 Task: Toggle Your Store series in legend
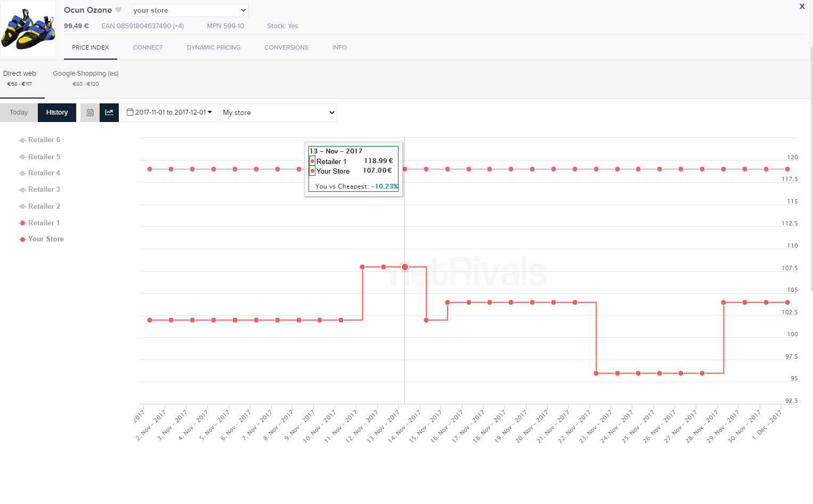(42, 239)
